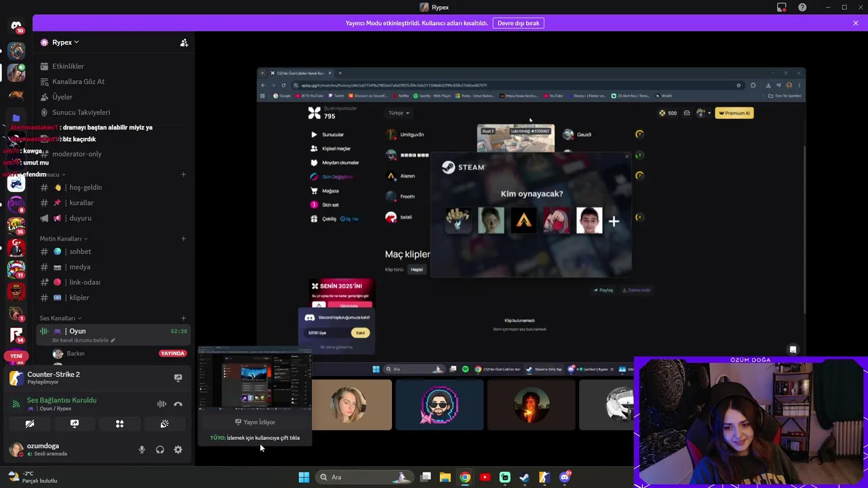The height and width of the screenshot is (488, 868).
Task: Open Discord help question mark icon
Action: pos(803,7)
